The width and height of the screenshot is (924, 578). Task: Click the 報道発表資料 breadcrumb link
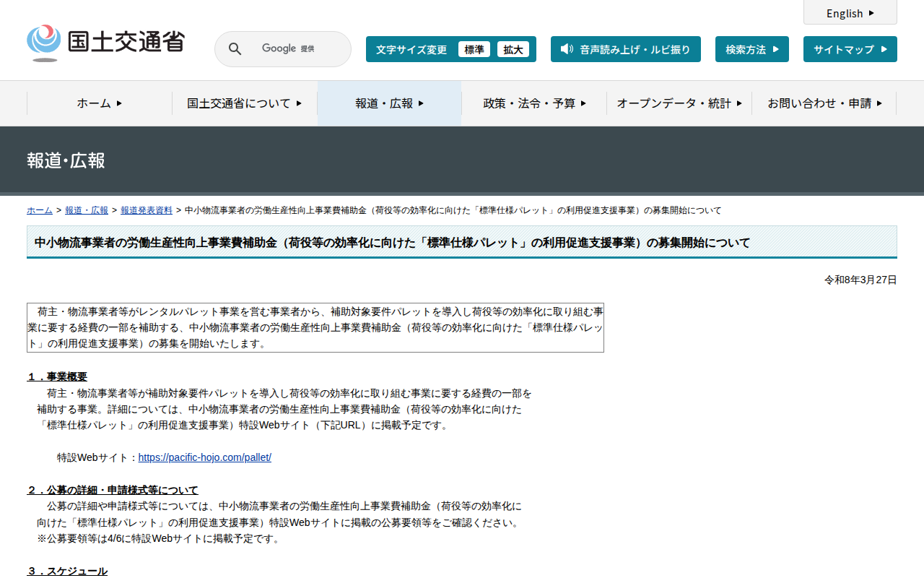147,210
